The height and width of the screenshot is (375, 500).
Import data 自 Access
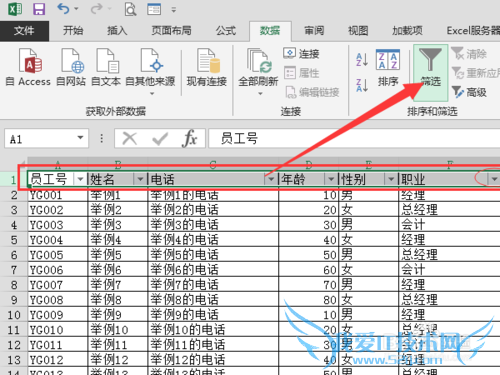coord(29,67)
